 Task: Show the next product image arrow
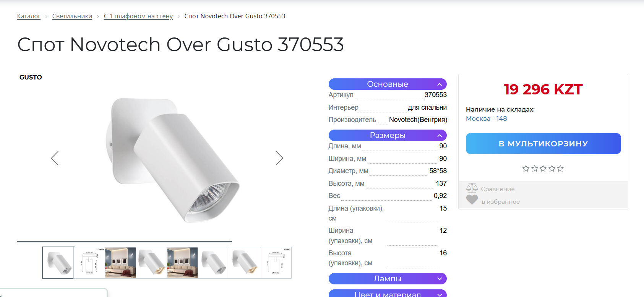point(279,158)
